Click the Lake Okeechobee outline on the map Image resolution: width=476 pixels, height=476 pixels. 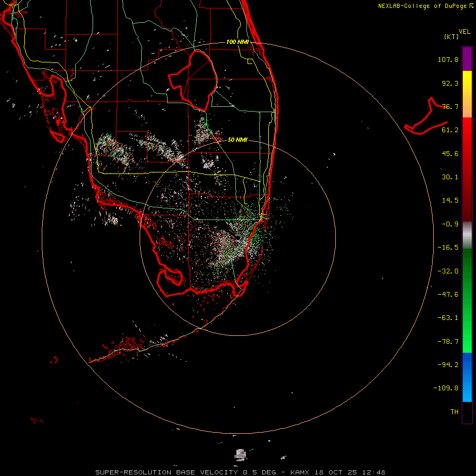(193, 81)
